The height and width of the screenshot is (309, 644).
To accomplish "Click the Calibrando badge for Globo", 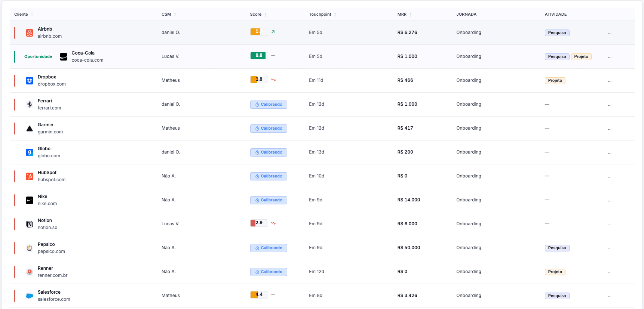I will (269, 152).
